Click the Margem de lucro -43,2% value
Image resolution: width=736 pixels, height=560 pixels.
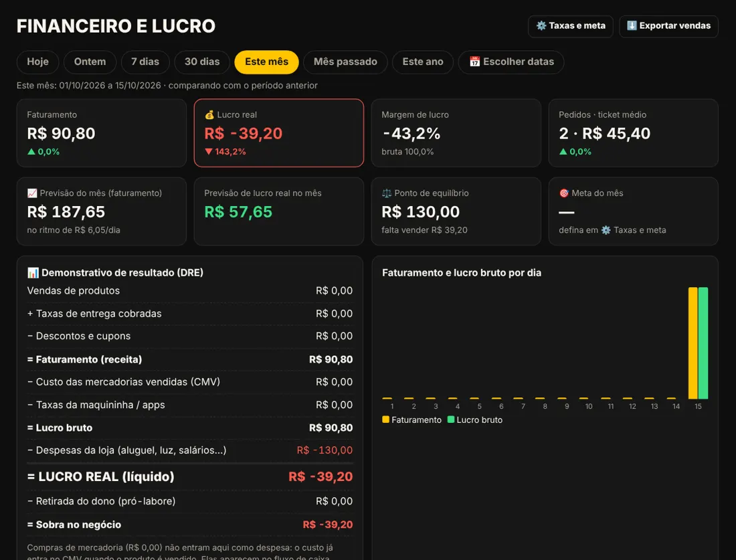click(411, 133)
